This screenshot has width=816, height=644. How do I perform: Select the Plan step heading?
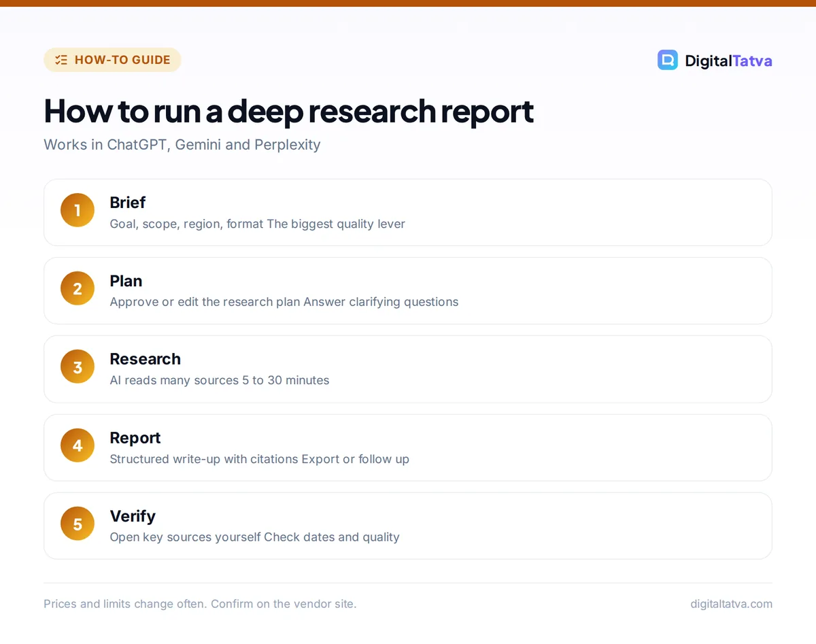coord(126,281)
